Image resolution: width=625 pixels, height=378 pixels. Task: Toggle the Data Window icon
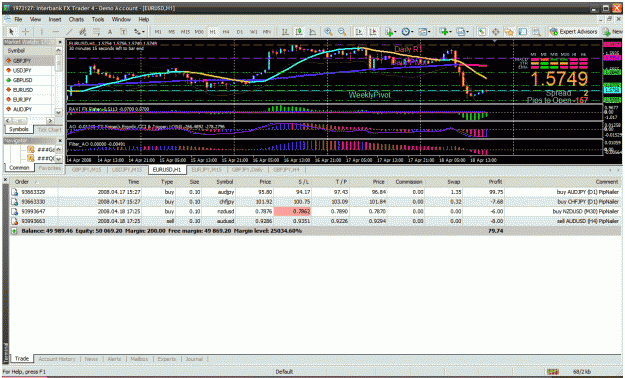click(495, 32)
